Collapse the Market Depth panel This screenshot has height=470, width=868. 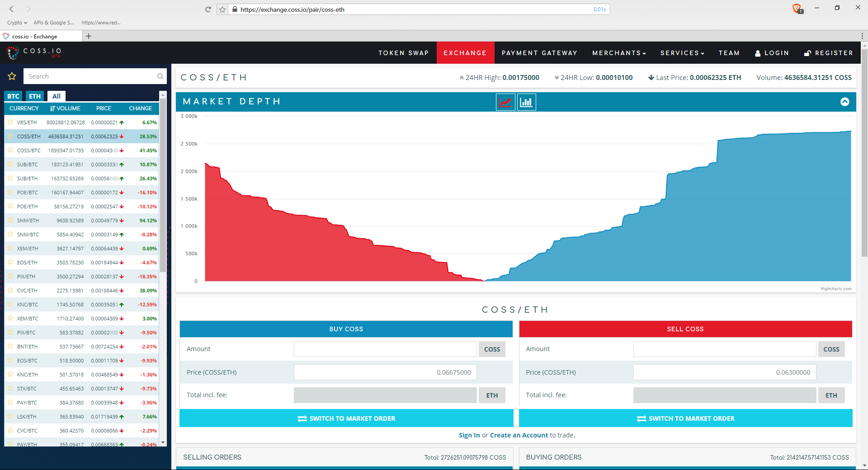point(844,102)
